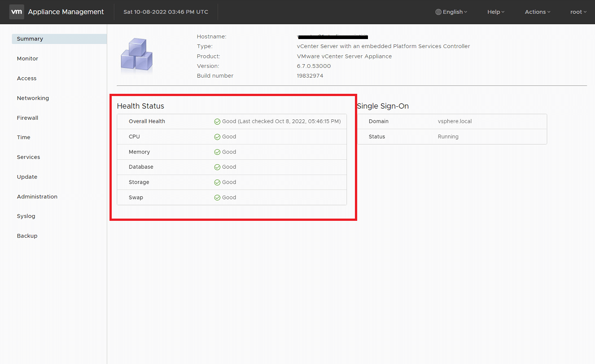Image resolution: width=595 pixels, height=364 pixels.
Task: Go to the Access section
Action: click(26, 79)
